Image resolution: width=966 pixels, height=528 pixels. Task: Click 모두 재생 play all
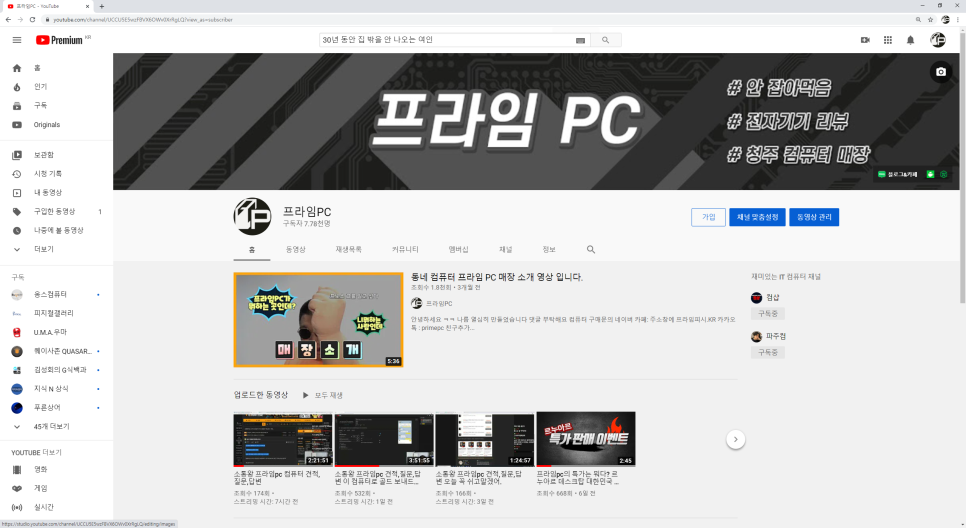point(322,395)
